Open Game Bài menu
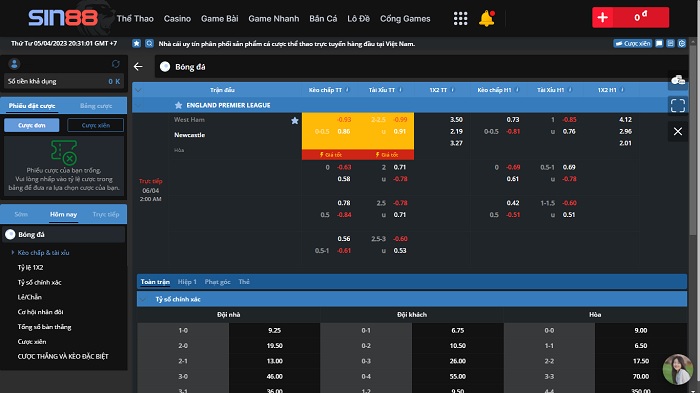 pos(219,18)
